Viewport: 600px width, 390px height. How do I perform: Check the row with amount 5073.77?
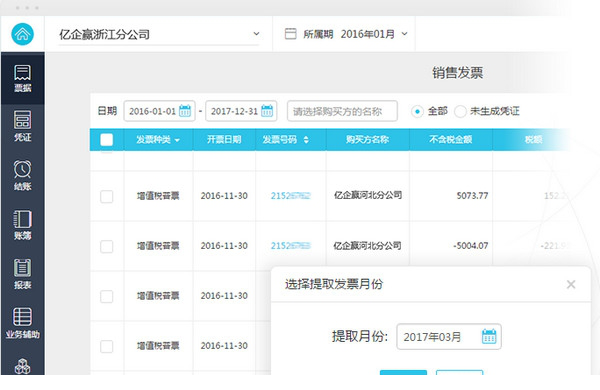(x=106, y=196)
